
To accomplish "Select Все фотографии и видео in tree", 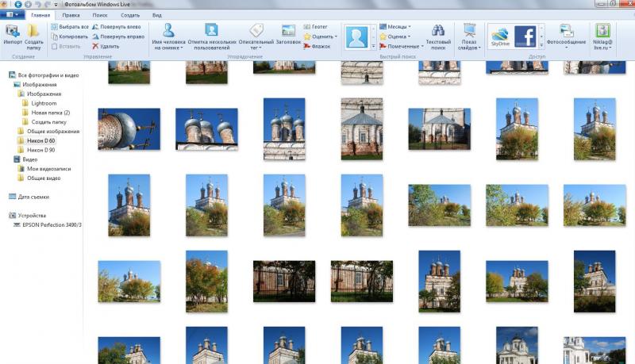I will coord(44,75).
